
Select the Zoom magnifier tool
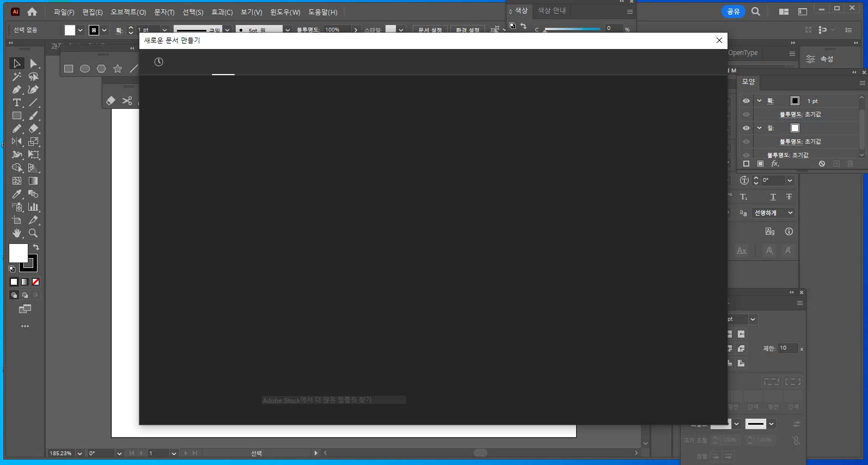pos(34,234)
